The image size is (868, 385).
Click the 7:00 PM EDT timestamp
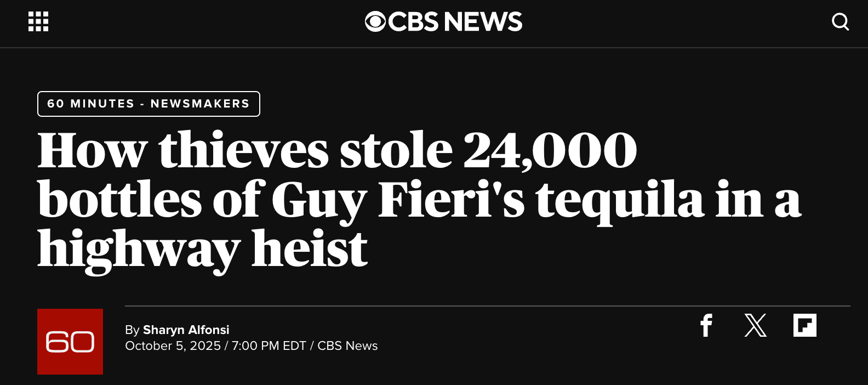[269, 346]
